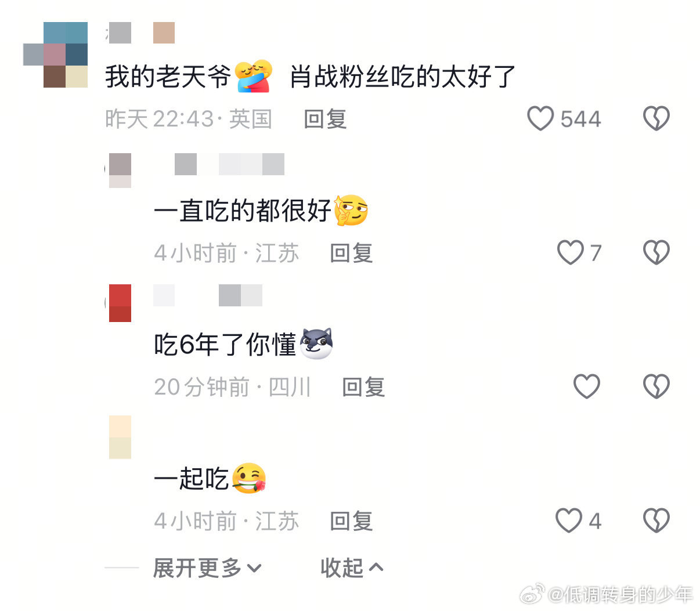Dislike the reply '一起吃'

(x=656, y=520)
